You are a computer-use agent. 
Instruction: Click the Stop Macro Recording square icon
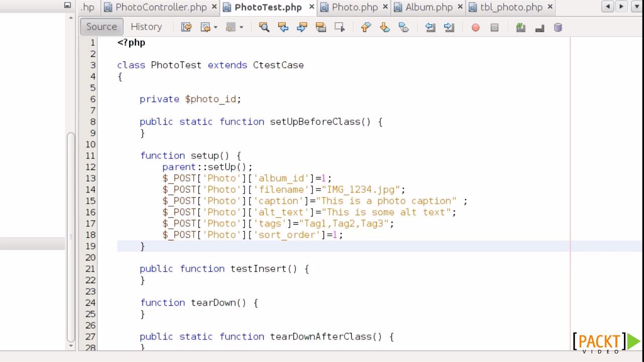[495, 28]
